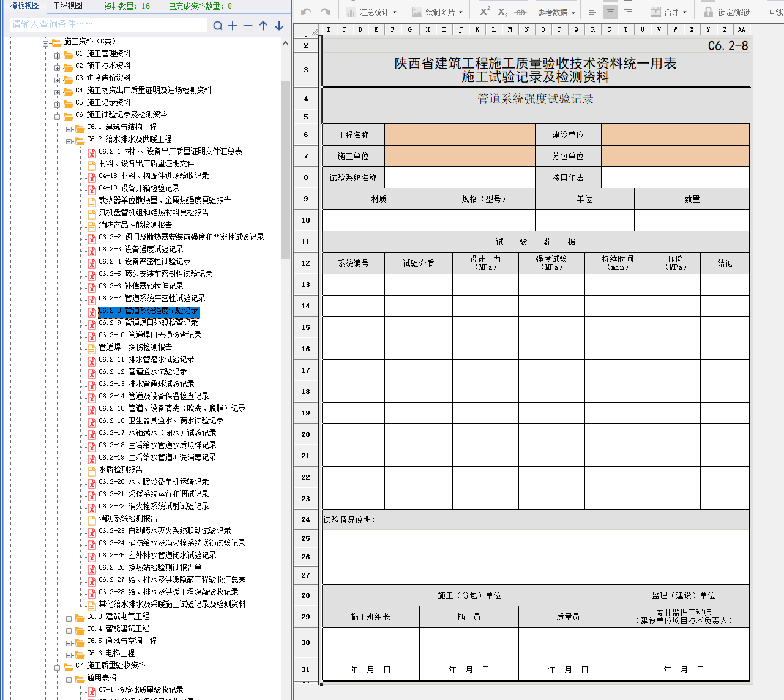784x700 pixels.
Task: Click file icon of C6.2-7 管道系统严密性试验记录
Action: click(92, 299)
